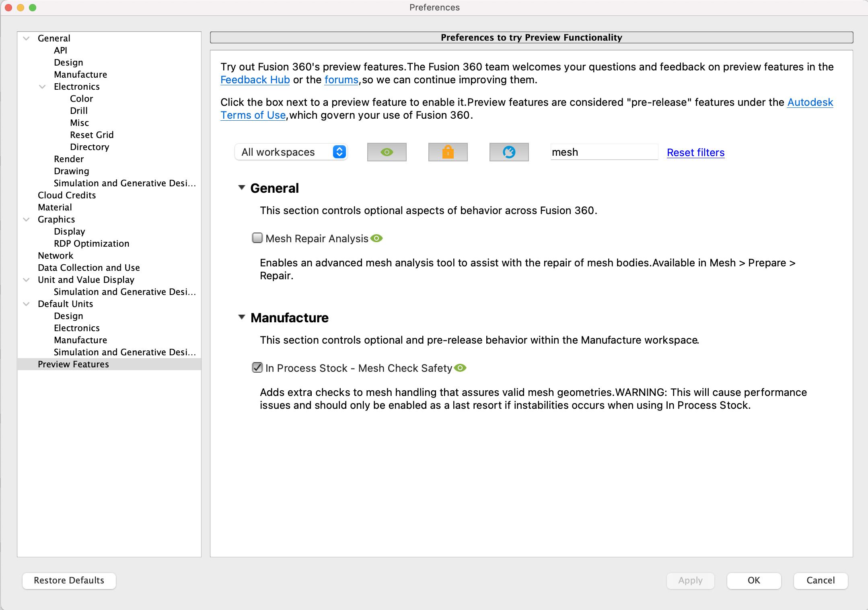Image resolution: width=868 pixels, height=610 pixels.
Task: Click eye icon beside Mesh Repair Analysis
Action: pyautogui.click(x=376, y=239)
